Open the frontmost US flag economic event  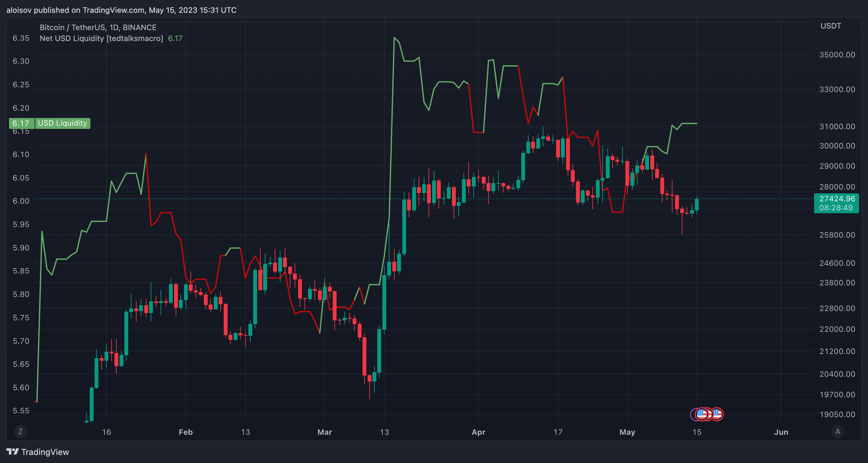(x=702, y=414)
